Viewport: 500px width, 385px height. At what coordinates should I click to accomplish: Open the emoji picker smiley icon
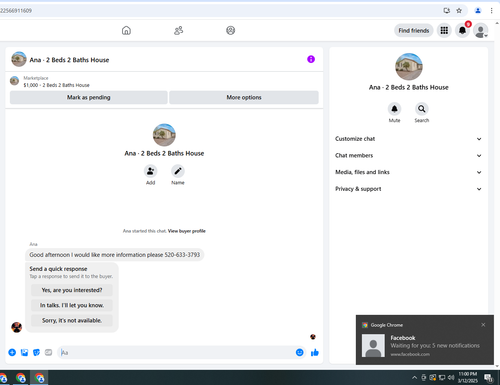point(300,352)
